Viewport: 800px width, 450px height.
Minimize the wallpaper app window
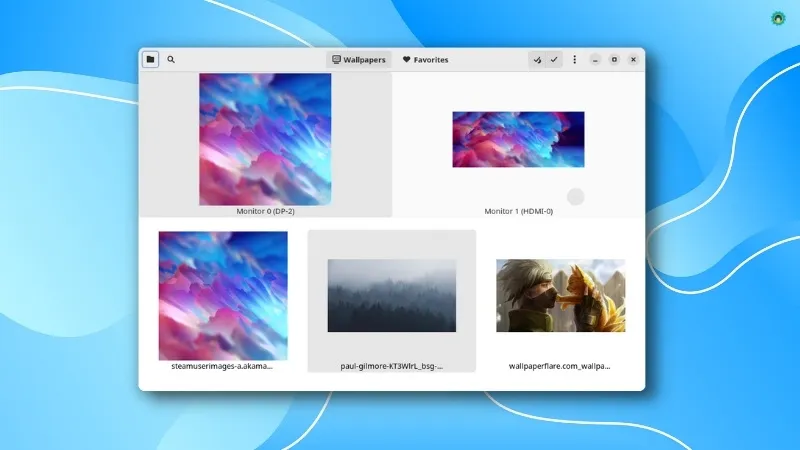595,60
